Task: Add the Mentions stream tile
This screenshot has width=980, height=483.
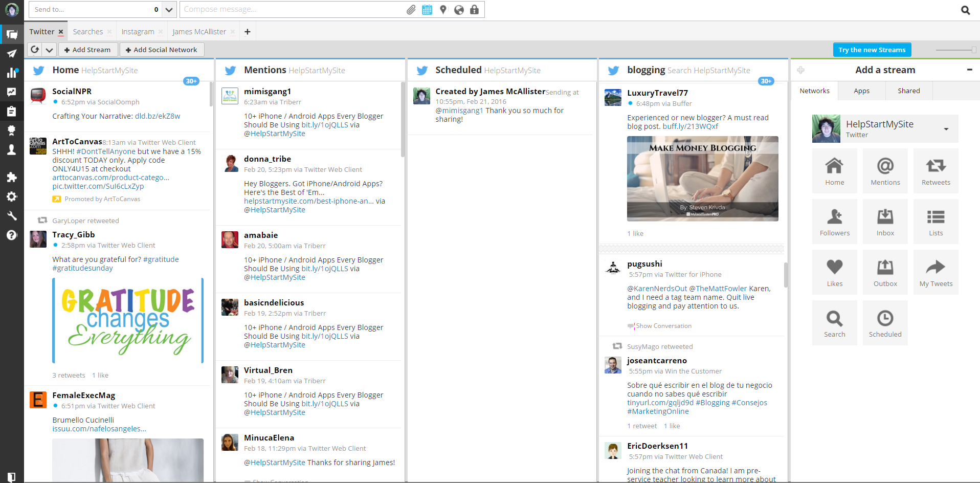Action: [x=885, y=171]
